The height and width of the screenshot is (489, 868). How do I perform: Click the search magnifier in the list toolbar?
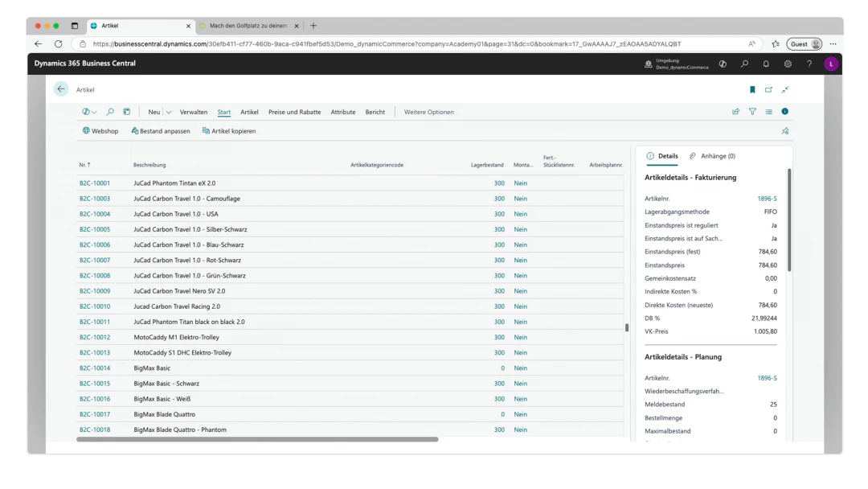110,112
